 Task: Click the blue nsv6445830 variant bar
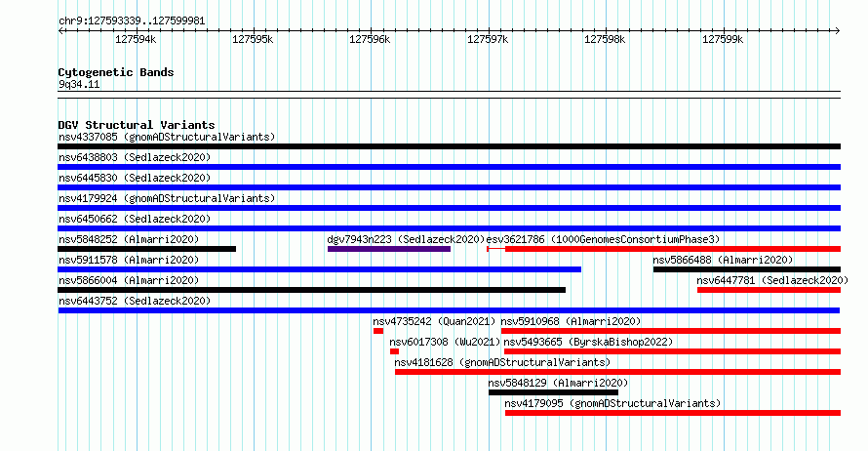click(449, 187)
